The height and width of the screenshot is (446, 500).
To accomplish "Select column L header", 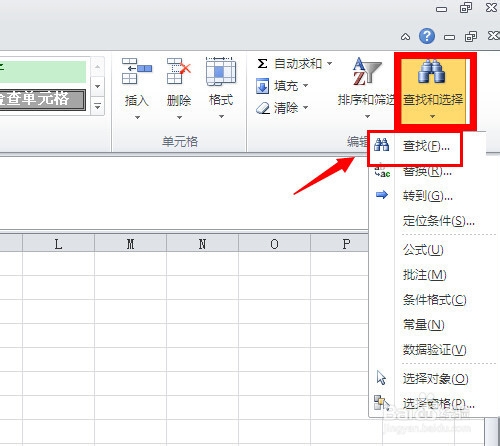I will [x=58, y=244].
